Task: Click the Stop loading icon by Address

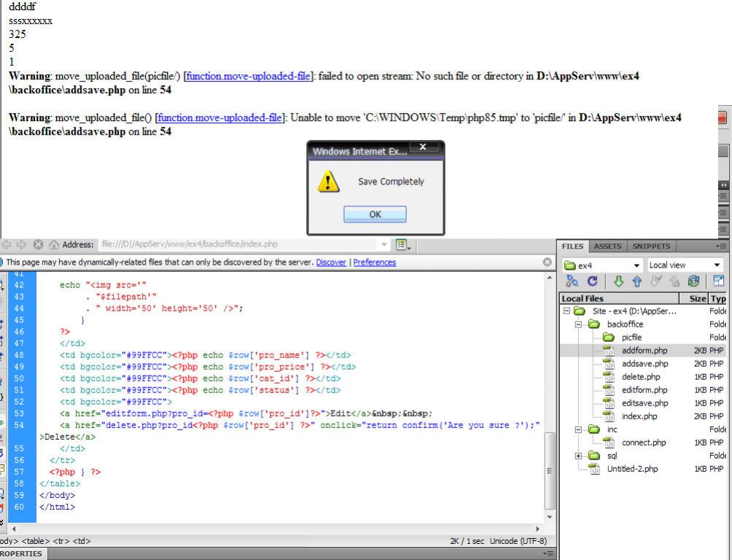Action: coord(39,244)
